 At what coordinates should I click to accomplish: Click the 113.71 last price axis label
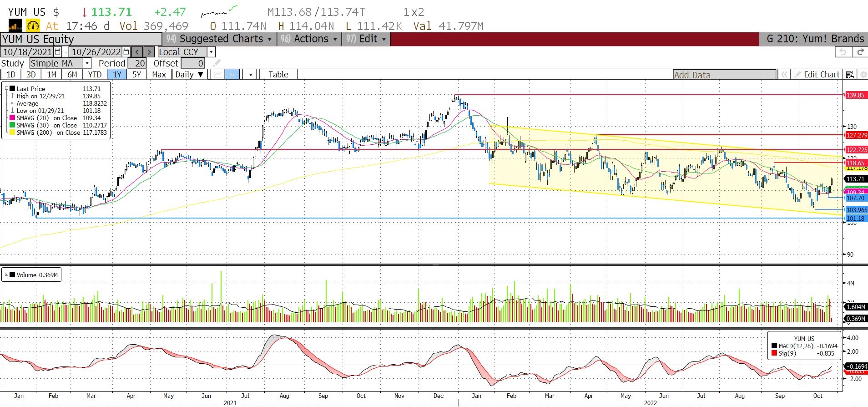[x=855, y=179]
